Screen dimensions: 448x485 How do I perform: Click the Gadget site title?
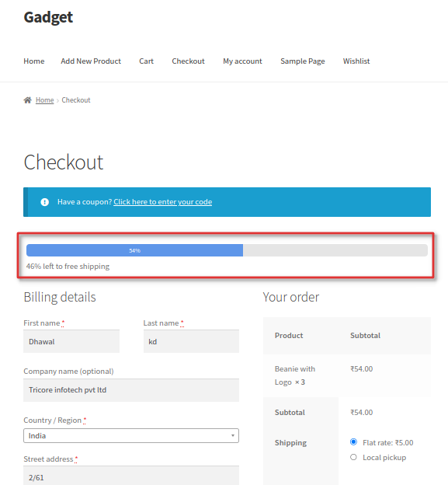pyautogui.click(x=48, y=17)
